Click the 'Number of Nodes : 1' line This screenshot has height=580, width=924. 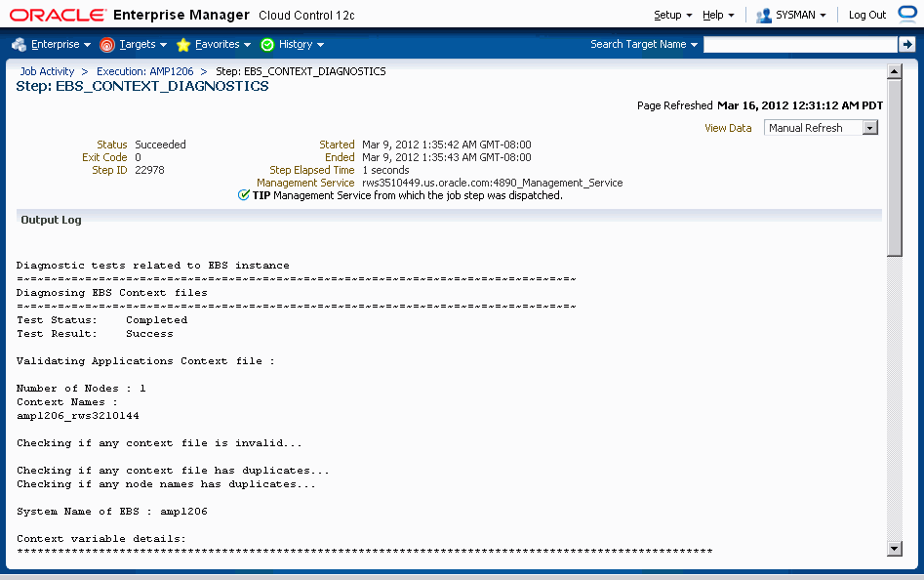81,388
